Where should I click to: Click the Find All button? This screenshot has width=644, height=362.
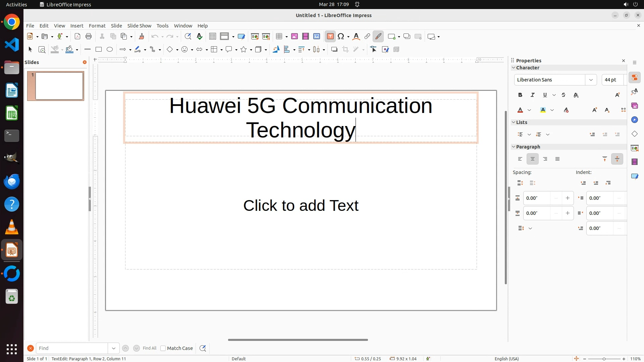(150, 348)
